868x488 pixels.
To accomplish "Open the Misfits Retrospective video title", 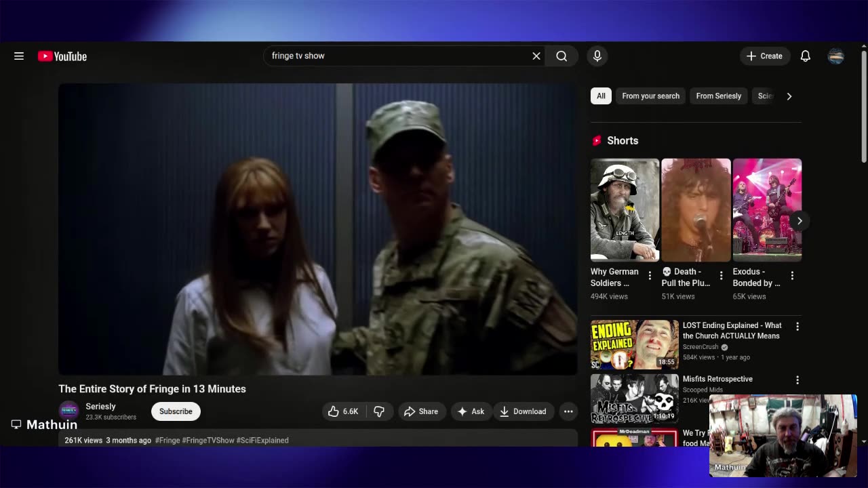I will (717, 379).
